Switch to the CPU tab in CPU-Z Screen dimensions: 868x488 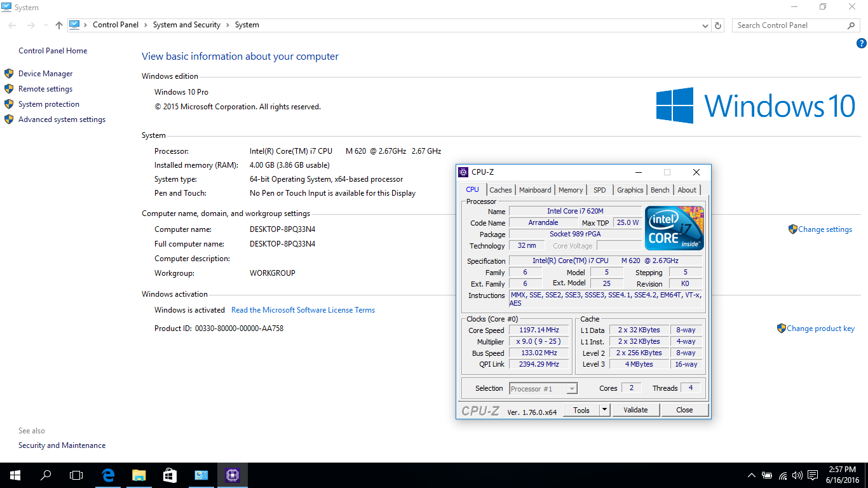pos(472,189)
